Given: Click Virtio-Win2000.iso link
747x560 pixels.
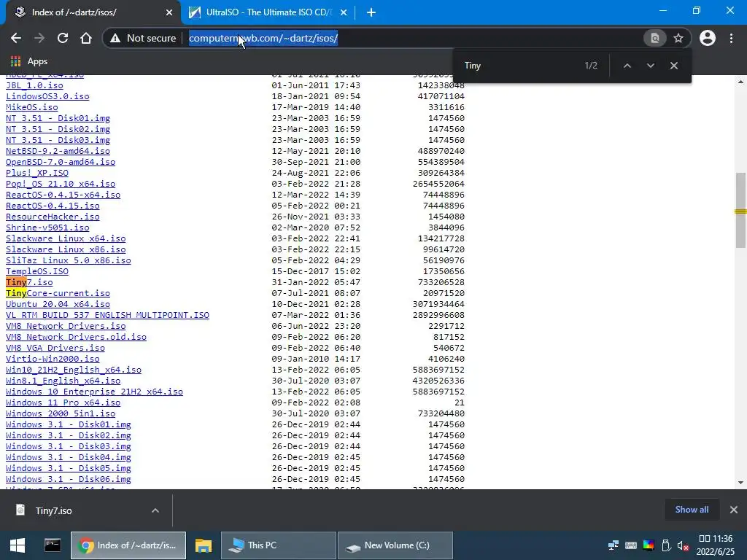Looking at the screenshot, I should coord(53,359).
